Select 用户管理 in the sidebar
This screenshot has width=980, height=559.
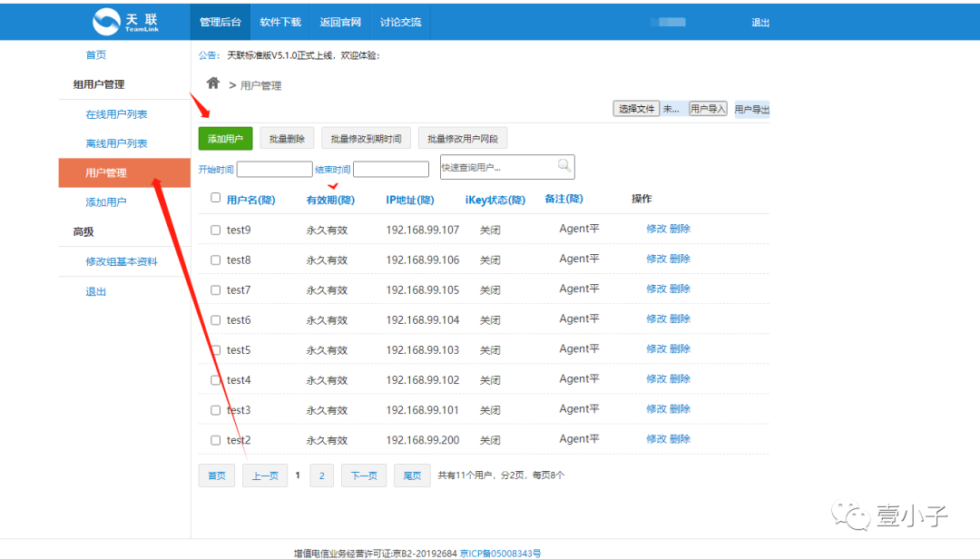124,172
